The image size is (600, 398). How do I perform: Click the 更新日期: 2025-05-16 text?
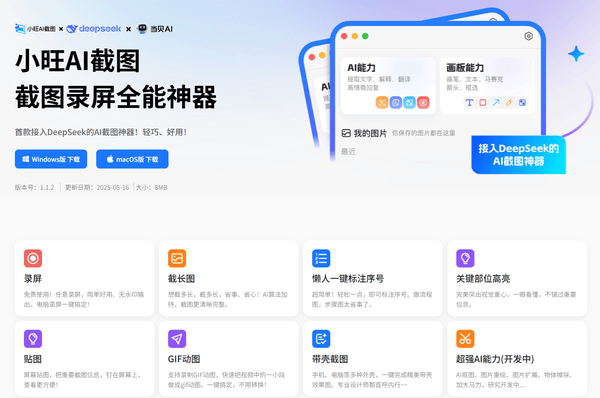coord(97,188)
